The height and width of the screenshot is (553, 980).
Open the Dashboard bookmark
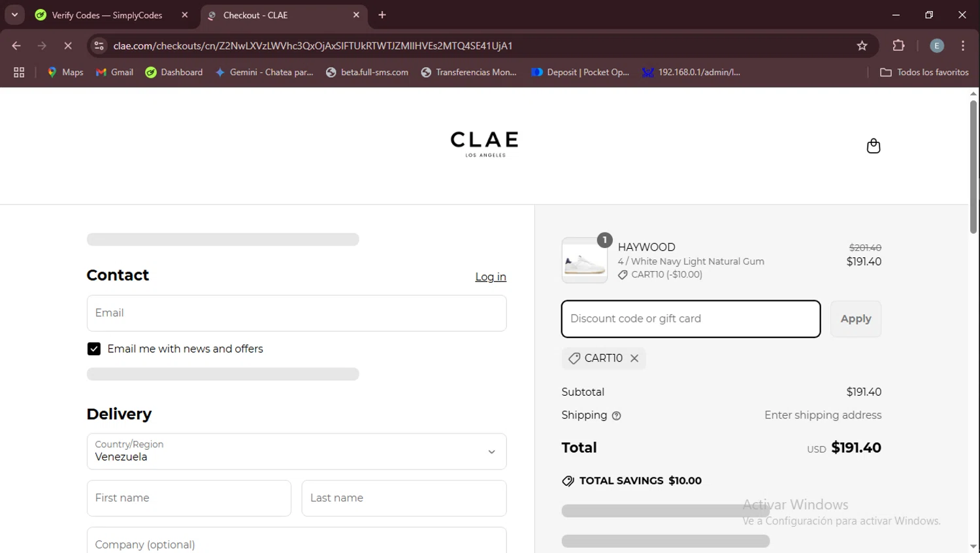point(174,72)
